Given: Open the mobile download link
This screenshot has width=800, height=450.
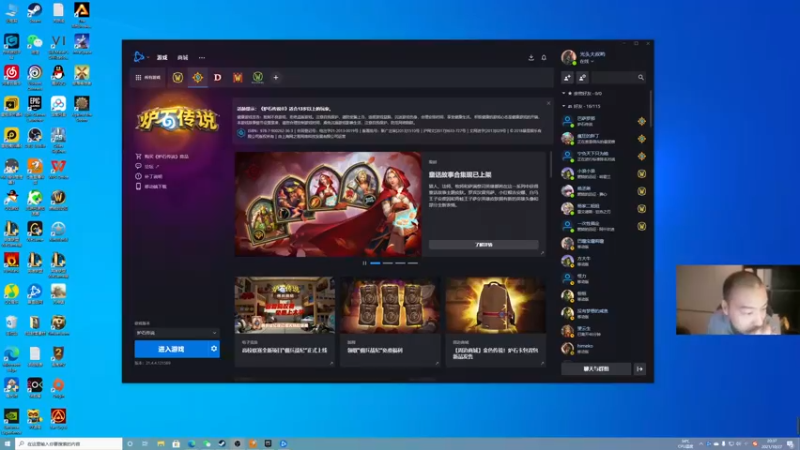Looking at the screenshot, I should [151, 187].
